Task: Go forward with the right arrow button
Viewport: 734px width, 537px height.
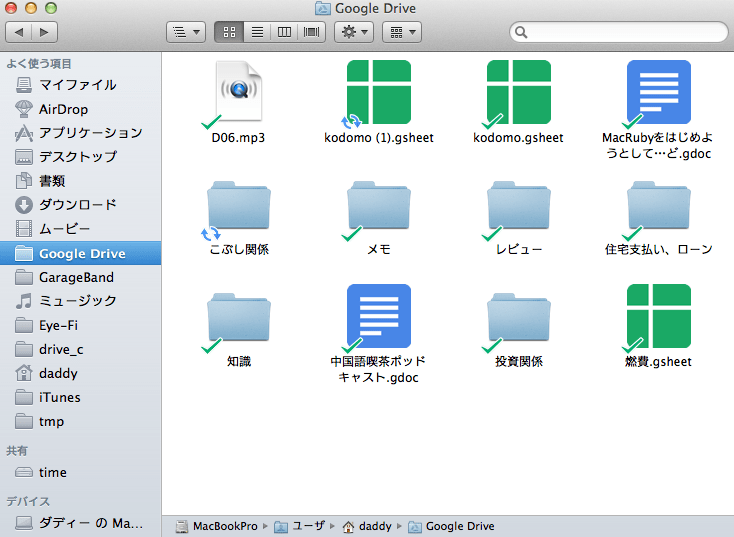Action: [44, 32]
